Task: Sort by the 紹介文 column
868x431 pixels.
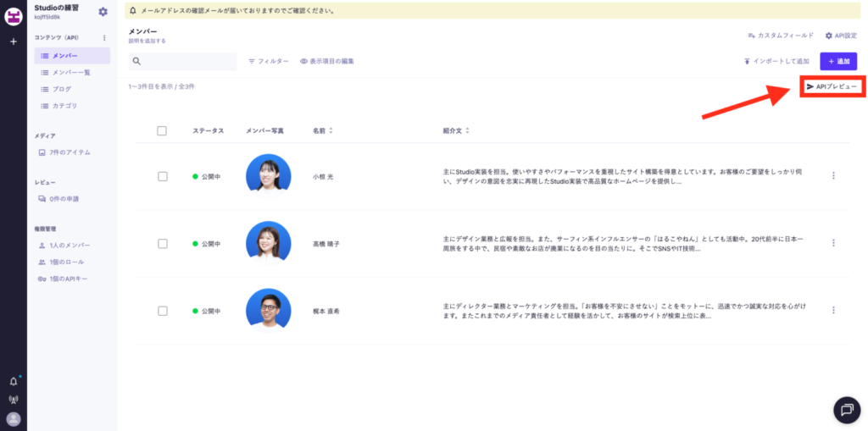Action: point(456,131)
